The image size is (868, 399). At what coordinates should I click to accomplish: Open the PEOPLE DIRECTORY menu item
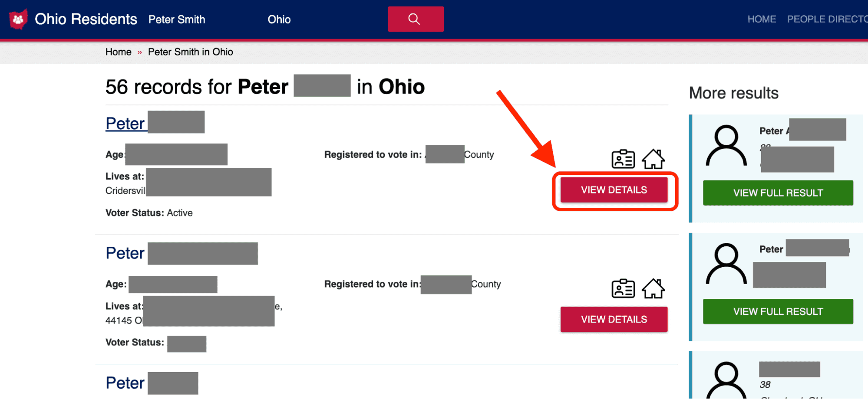[x=828, y=19]
